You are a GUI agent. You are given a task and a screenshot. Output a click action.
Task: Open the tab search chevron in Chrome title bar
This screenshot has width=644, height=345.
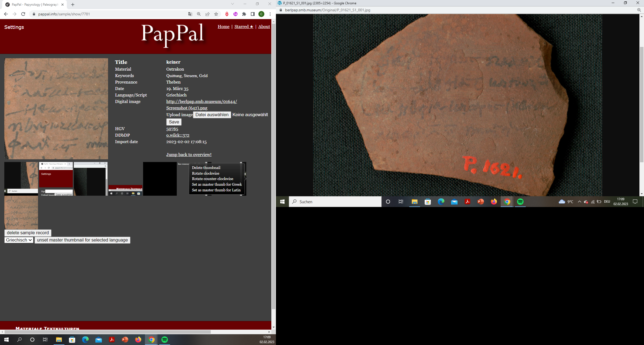pos(233,4)
